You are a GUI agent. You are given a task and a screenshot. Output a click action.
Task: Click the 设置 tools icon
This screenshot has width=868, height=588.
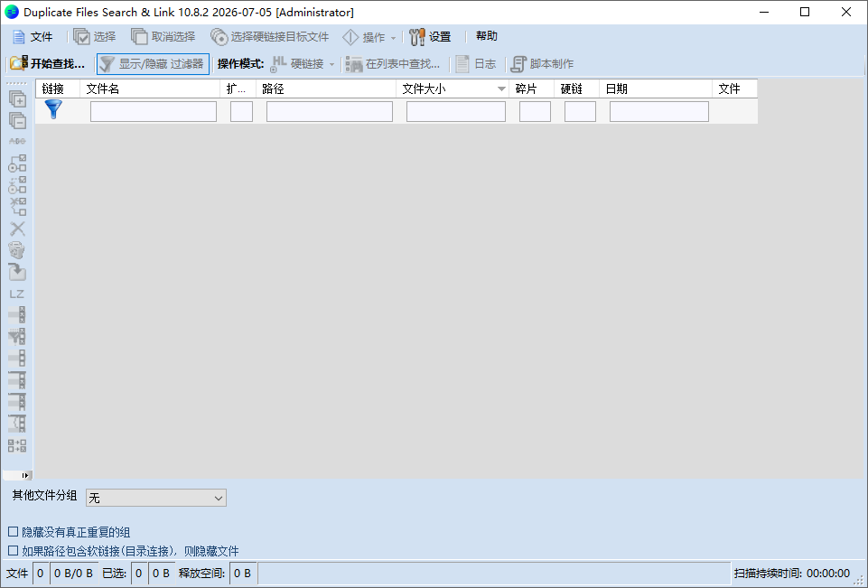coord(417,37)
